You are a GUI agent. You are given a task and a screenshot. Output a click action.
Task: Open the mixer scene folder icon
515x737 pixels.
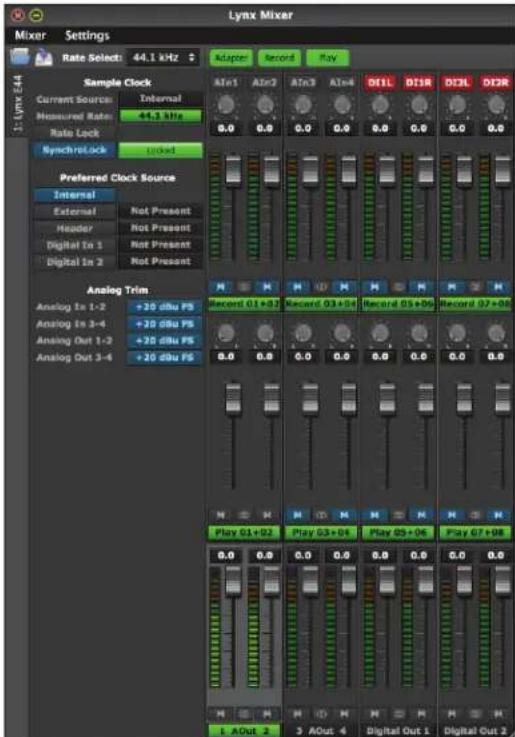tap(20, 57)
